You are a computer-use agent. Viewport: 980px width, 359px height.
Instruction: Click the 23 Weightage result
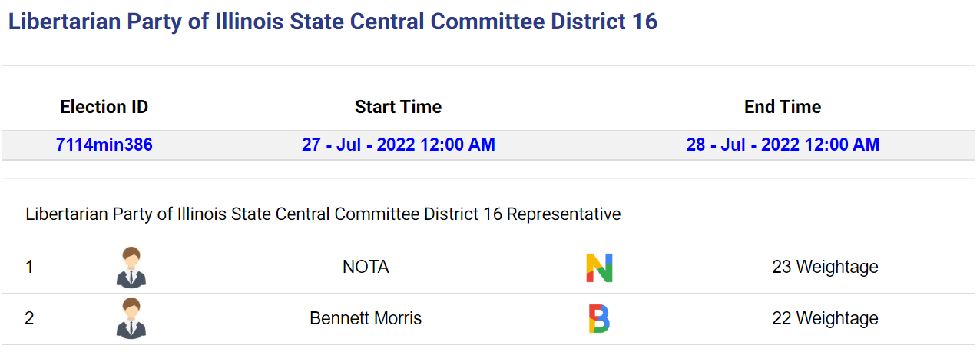tap(825, 268)
